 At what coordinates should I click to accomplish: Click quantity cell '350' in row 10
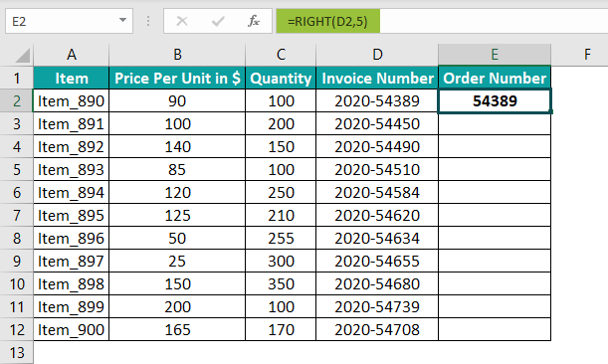(x=281, y=283)
